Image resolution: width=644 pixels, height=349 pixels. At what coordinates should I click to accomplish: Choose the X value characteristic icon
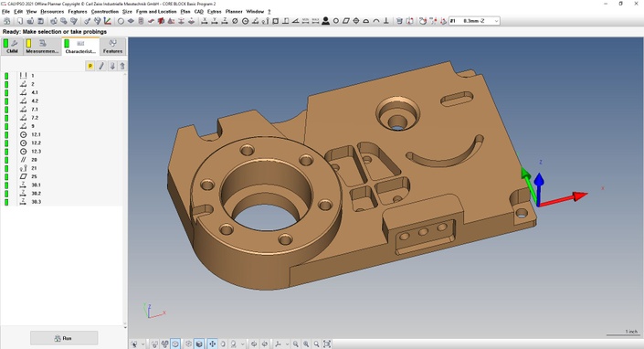[x=204, y=21]
